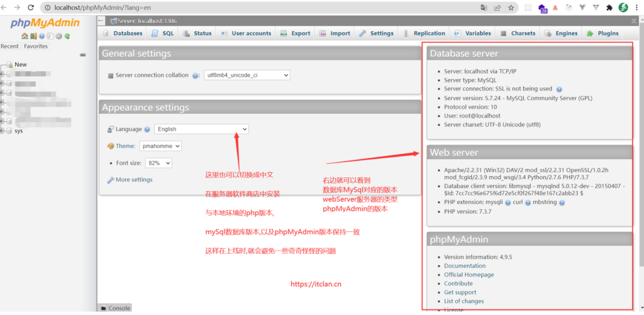
Task: Select the sys database in tree
Action: [x=18, y=131]
